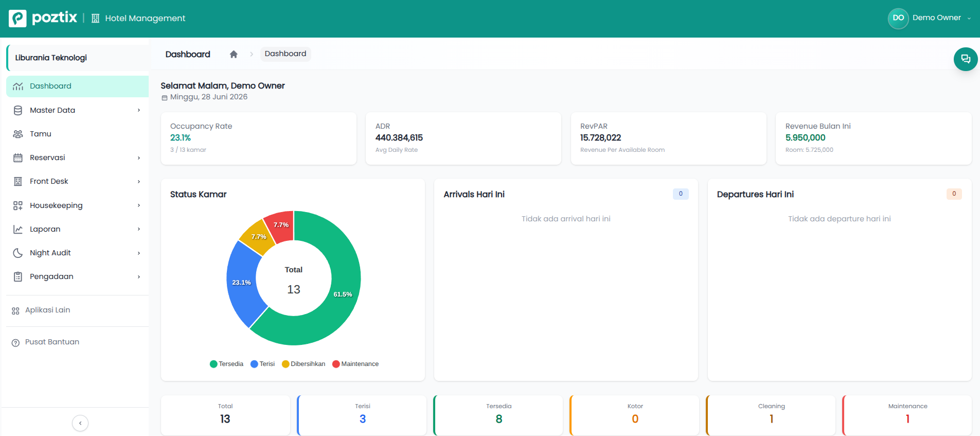Toggle Terisi legend item in chart
The height and width of the screenshot is (436, 980).
262,364
